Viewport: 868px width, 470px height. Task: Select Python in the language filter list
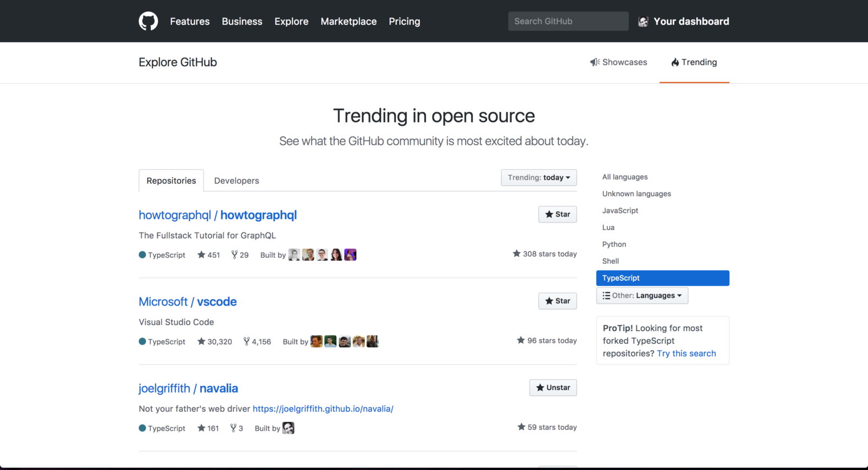click(614, 244)
